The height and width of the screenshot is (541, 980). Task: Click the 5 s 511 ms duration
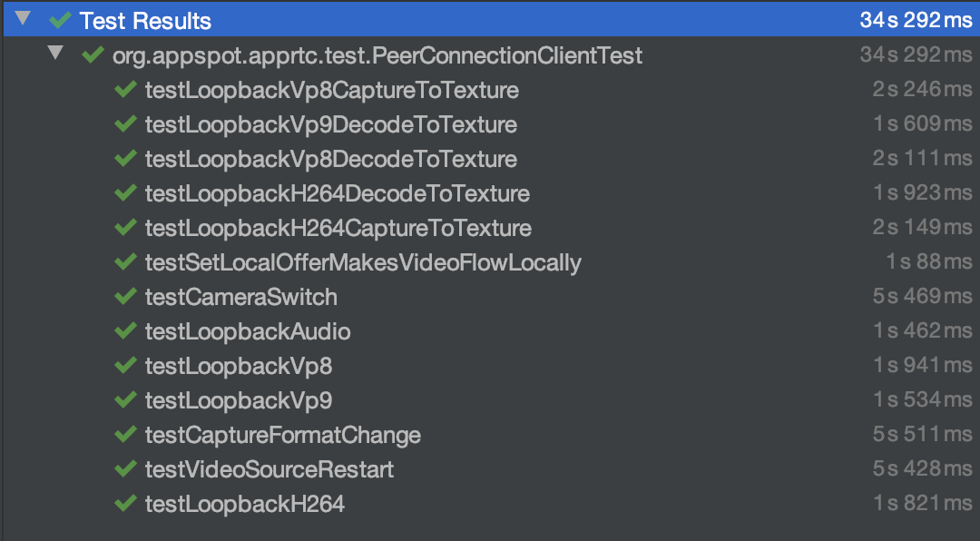(922, 435)
